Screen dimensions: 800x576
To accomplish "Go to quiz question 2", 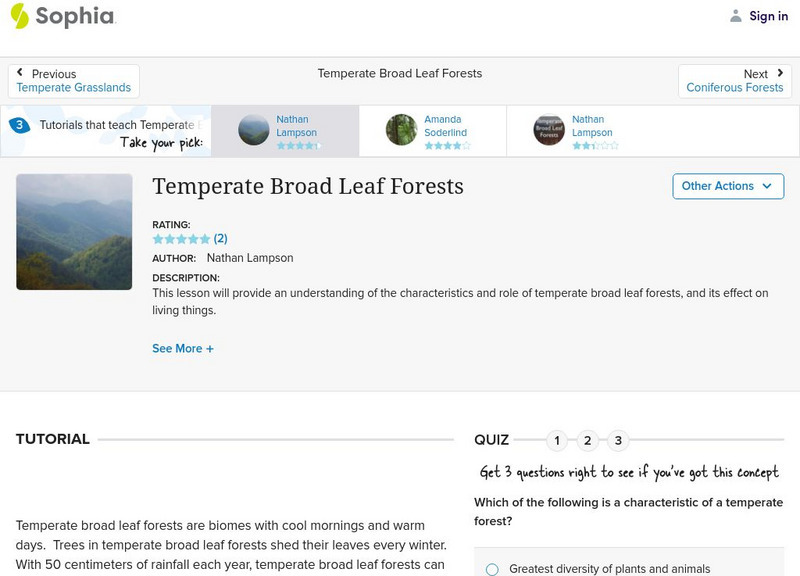I will coord(588,440).
